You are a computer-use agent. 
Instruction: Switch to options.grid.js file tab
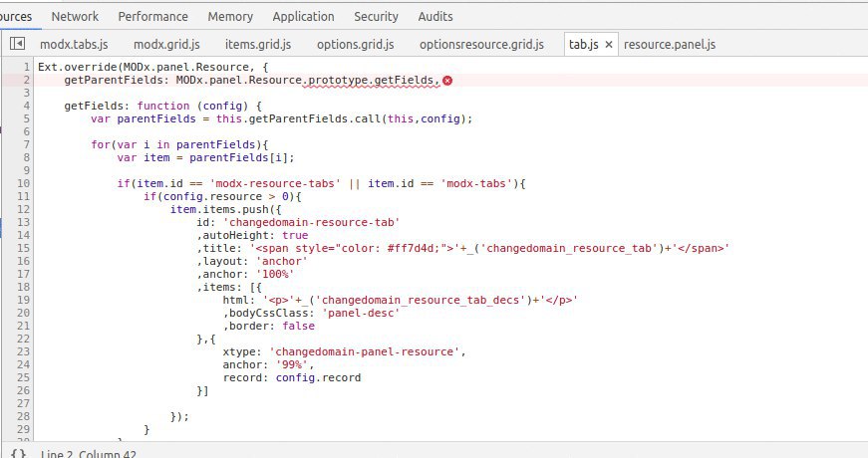356,44
